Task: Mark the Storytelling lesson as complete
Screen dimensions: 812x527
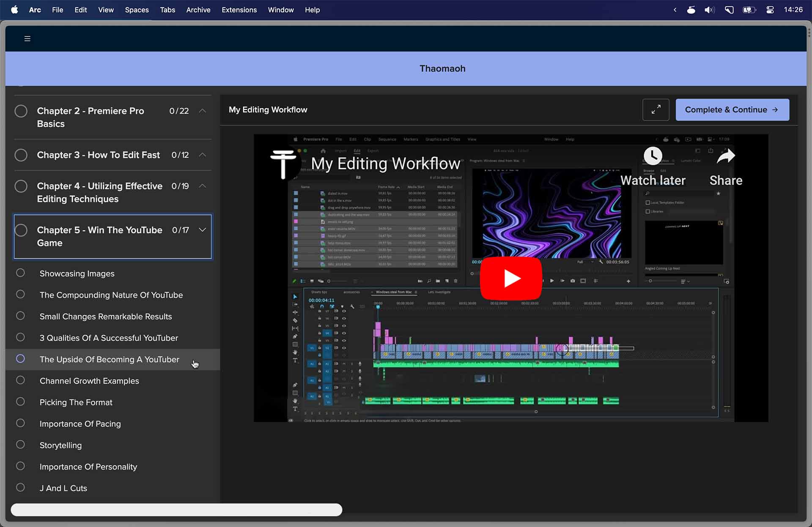Action: [x=21, y=444]
